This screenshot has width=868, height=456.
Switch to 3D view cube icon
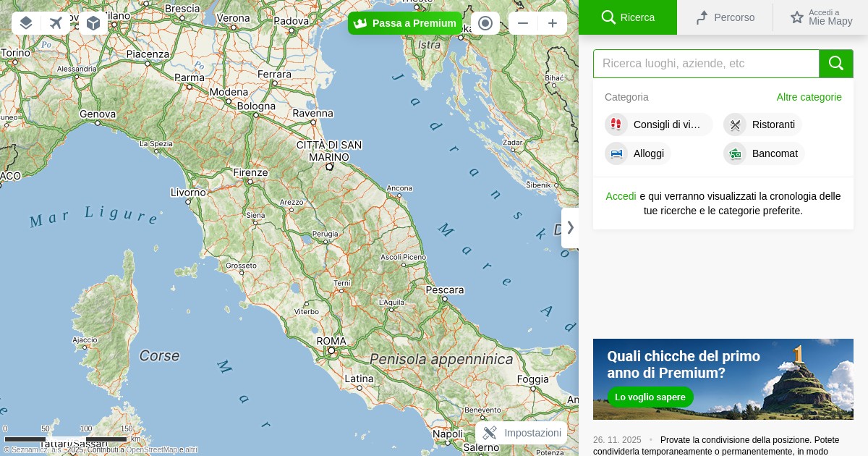pos(93,23)
